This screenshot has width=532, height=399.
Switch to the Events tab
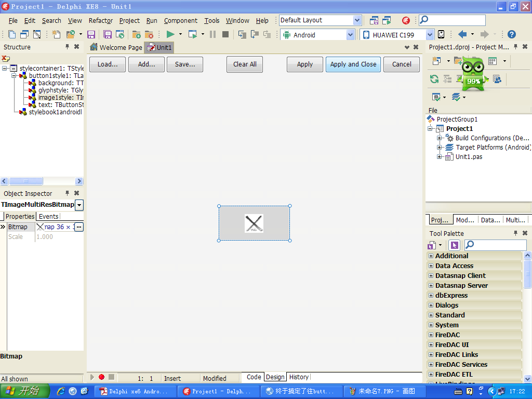[48, 217]
